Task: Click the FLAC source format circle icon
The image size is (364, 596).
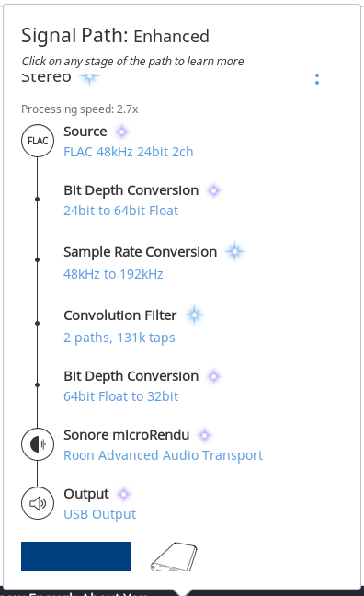Action: tap(38, 141)
